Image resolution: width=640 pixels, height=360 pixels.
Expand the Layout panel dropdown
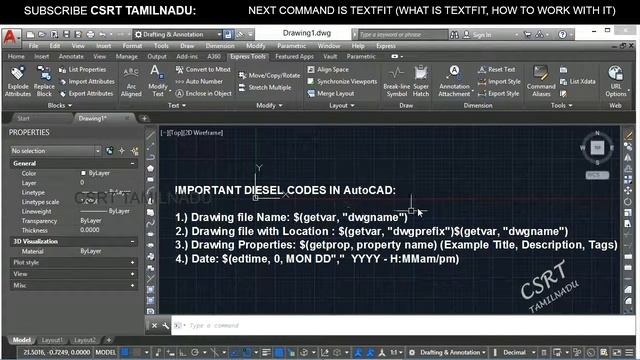click(x=342, y=105)
